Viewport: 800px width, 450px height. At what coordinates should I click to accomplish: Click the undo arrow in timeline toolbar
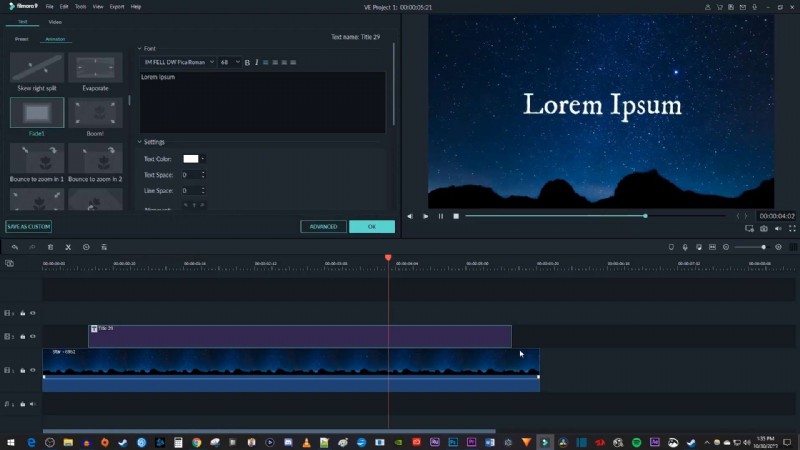pos(15,247)
